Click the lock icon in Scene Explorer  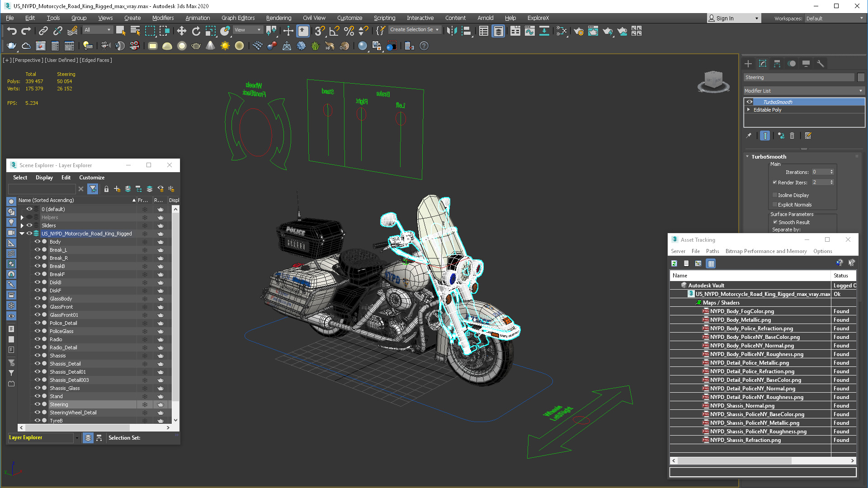coord(106,189)
